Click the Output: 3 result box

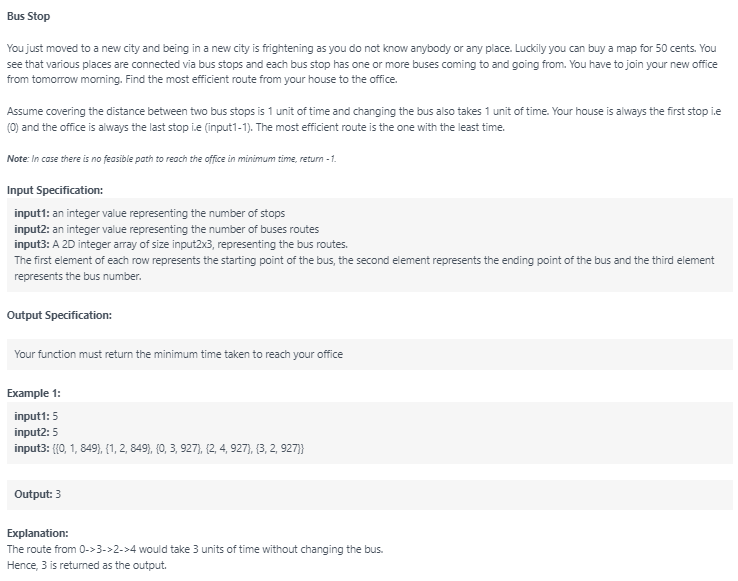369,494
